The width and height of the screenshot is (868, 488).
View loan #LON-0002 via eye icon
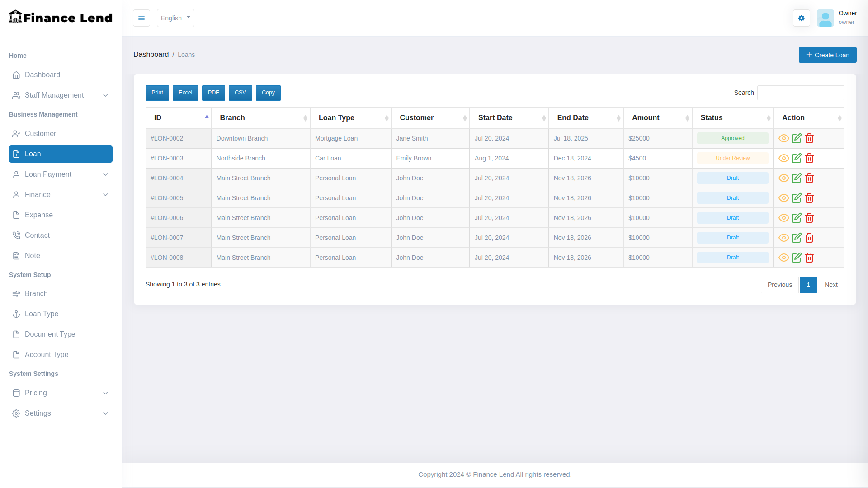coord(783,138)
